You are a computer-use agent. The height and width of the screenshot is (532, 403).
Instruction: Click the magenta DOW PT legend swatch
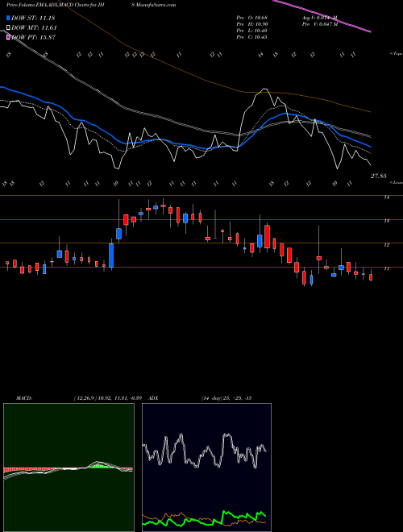[x=8, y=37]
